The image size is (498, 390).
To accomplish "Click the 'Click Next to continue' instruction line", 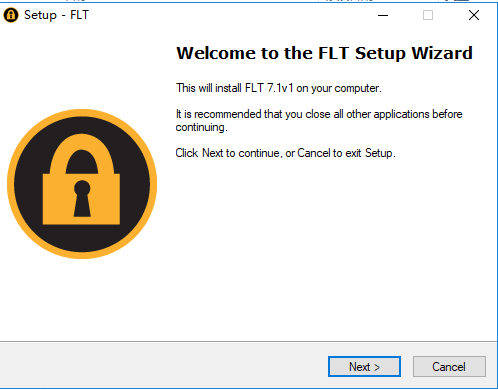I will pos(285,153).
